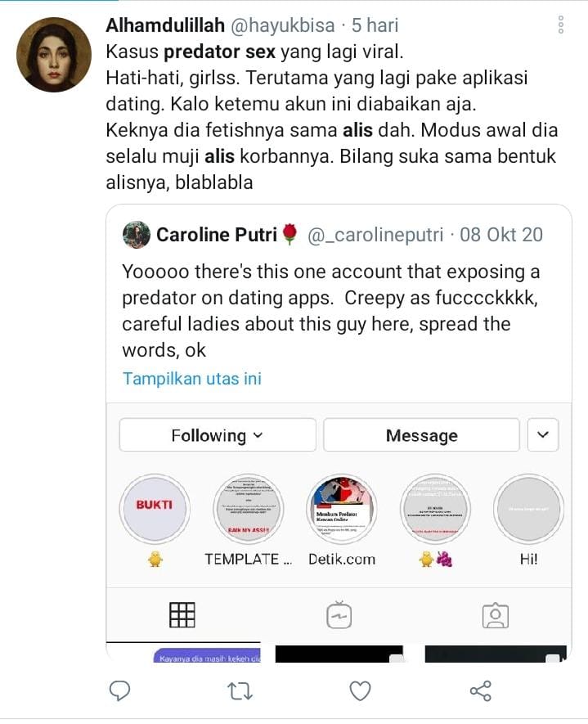Screen dimensions: 588x724
Task: Open the chick and grapes highlight
Action: click(x=435, y=508)
